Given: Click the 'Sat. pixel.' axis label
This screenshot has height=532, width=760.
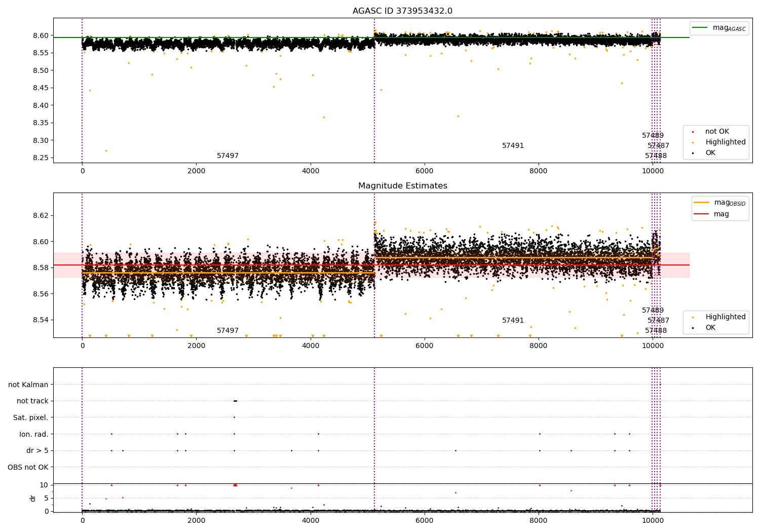Looking at the screenshot, I should point(31,418).
